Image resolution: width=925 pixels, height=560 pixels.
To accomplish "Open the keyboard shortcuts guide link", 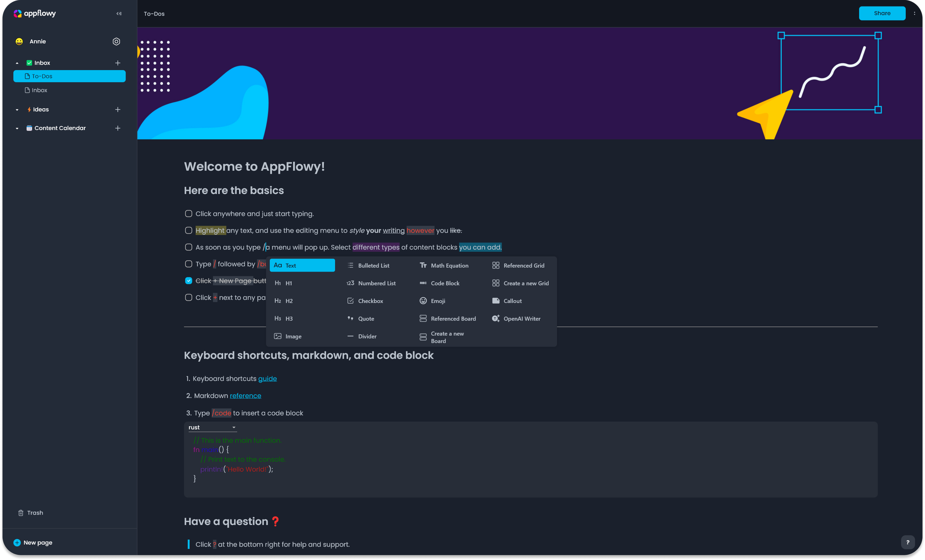I will pos(267,379).
